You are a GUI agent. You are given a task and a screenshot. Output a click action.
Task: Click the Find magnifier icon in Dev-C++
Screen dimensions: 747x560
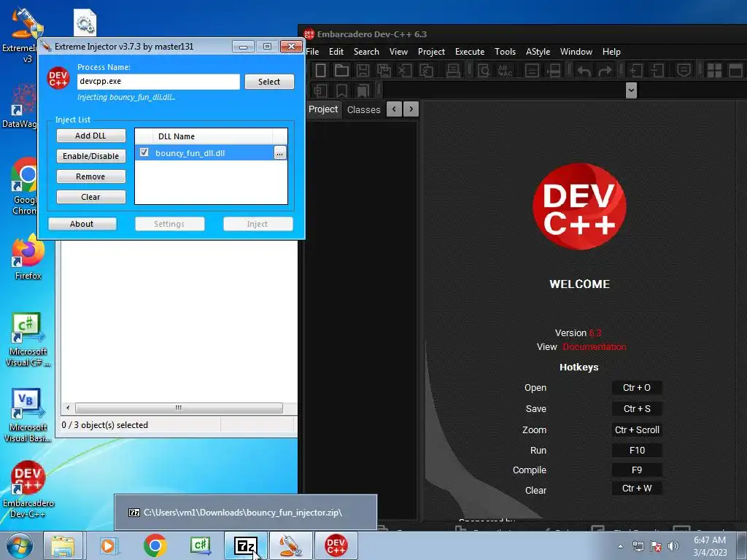click(484, 71)
